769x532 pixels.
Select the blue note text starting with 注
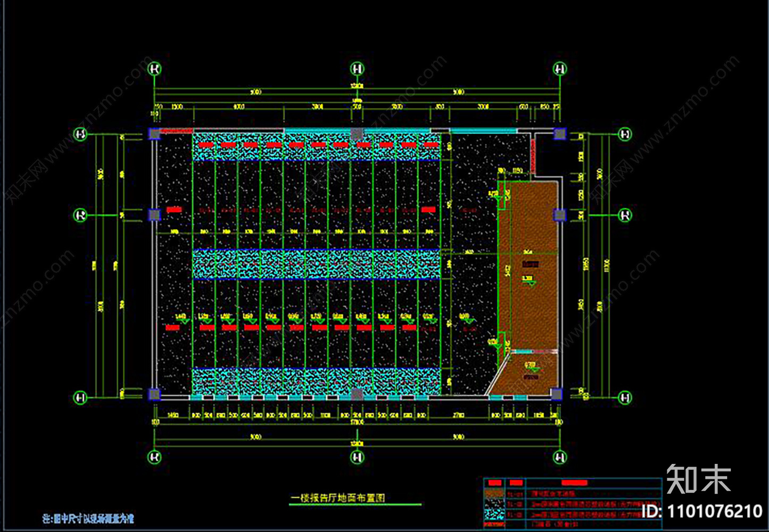click(x=88, y=518)
